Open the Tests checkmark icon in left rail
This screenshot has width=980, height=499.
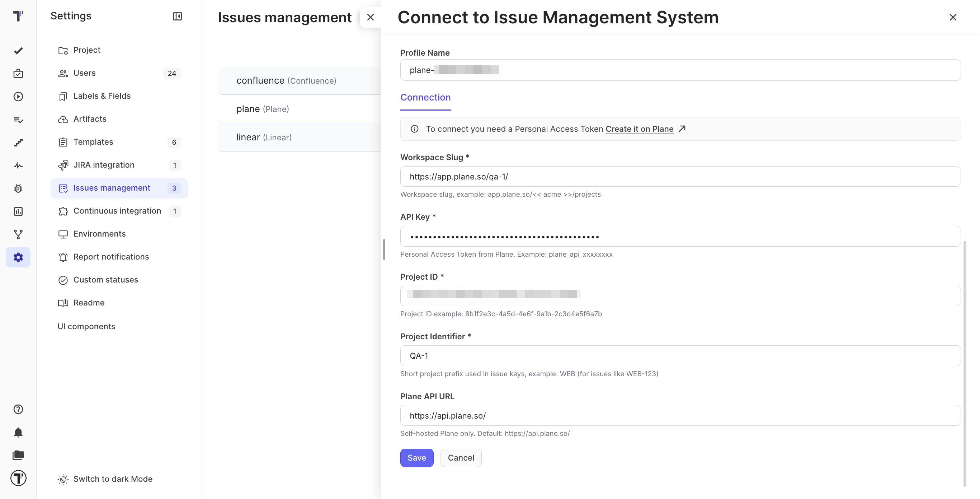pos(18,51)
